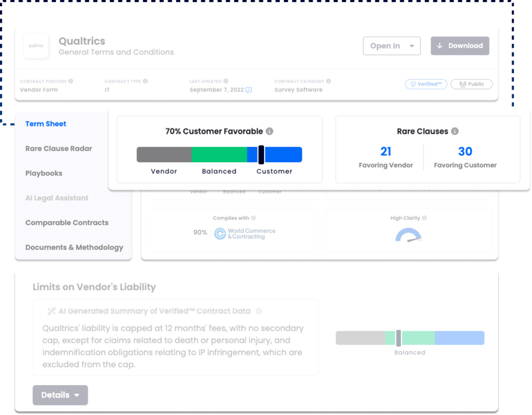Click the 'General Terms and Conditions' subtitle

point(116,53)
